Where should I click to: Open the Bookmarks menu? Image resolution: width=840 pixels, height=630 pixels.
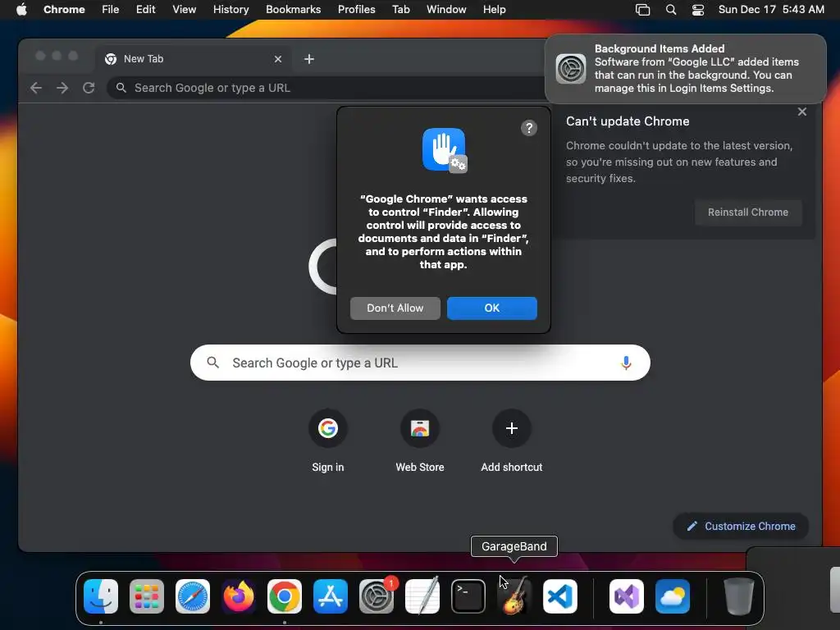(293, 10)
